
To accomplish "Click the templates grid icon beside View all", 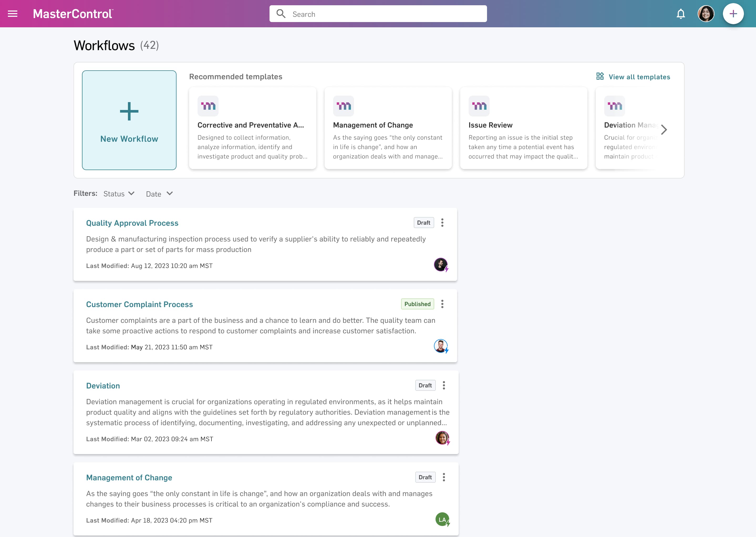I will (600, 76).
